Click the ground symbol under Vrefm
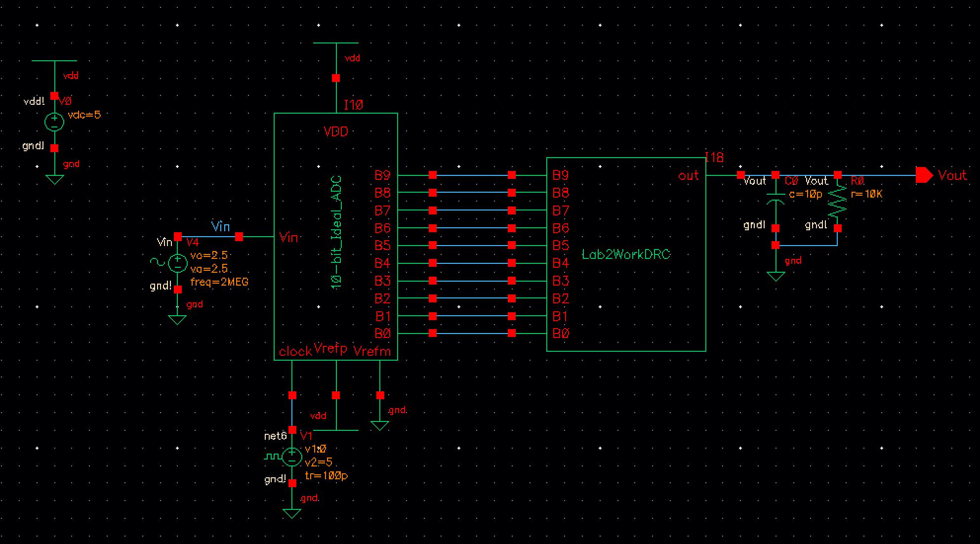This screenshot has height=544, width=980. pos(380,425)
